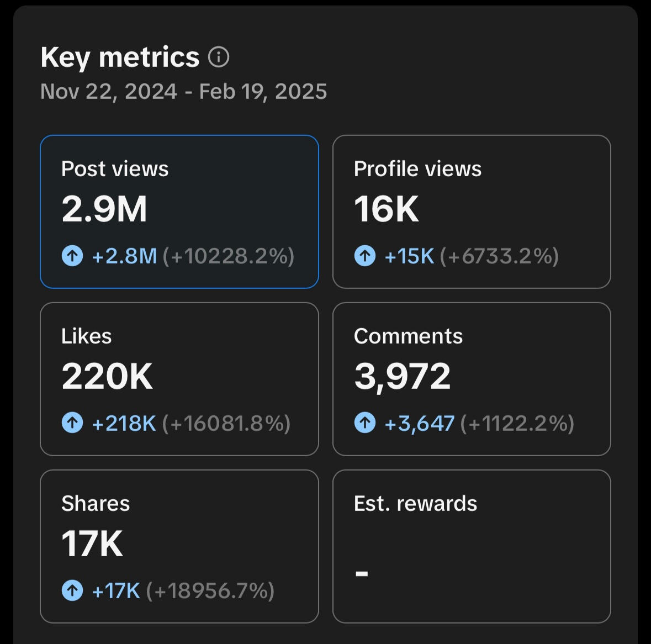Viewport: 651px width, 644px height.
Task: Select the Post views metric card
Action: coord(179,212)
